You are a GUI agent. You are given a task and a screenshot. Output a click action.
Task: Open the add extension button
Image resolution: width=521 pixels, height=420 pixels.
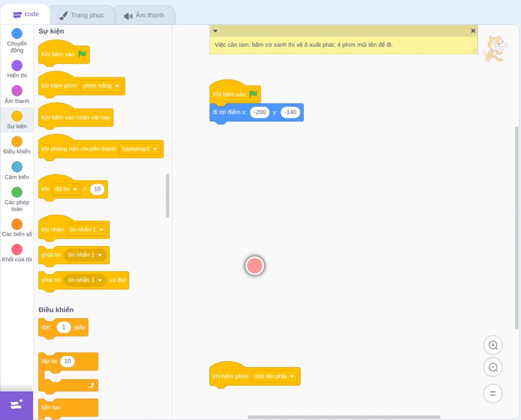[x=17, y=405]
